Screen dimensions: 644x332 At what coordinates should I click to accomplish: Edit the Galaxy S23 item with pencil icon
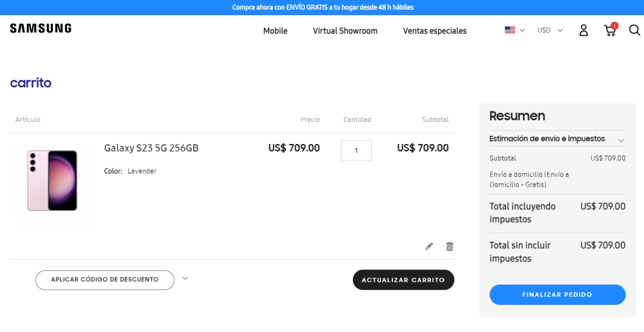coord(429,246)
